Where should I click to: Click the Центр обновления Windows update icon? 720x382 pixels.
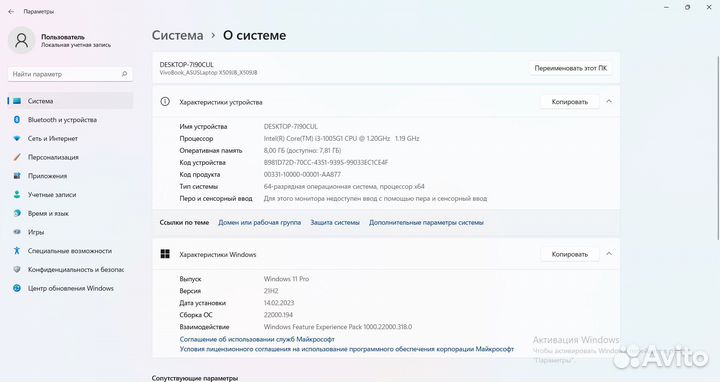click(x=17, y=288)
